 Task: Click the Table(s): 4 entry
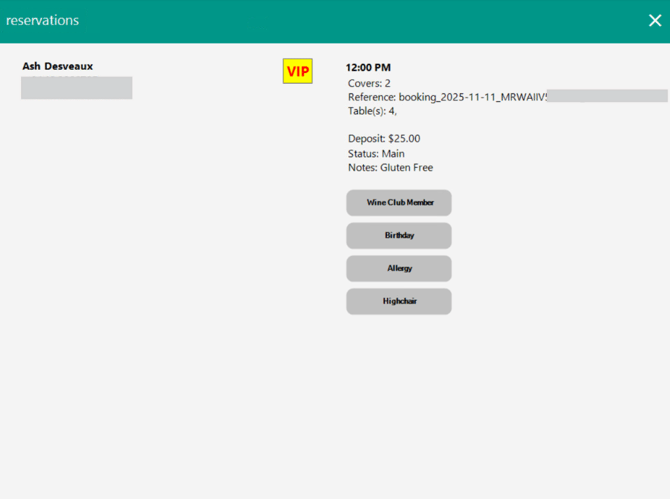pos(372,111)
